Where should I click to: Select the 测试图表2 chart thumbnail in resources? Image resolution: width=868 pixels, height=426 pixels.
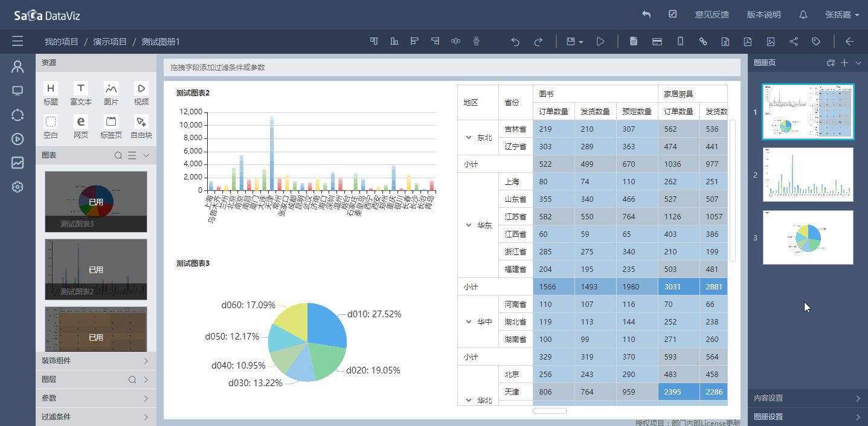pyautogui.click(x=96, y=269)
